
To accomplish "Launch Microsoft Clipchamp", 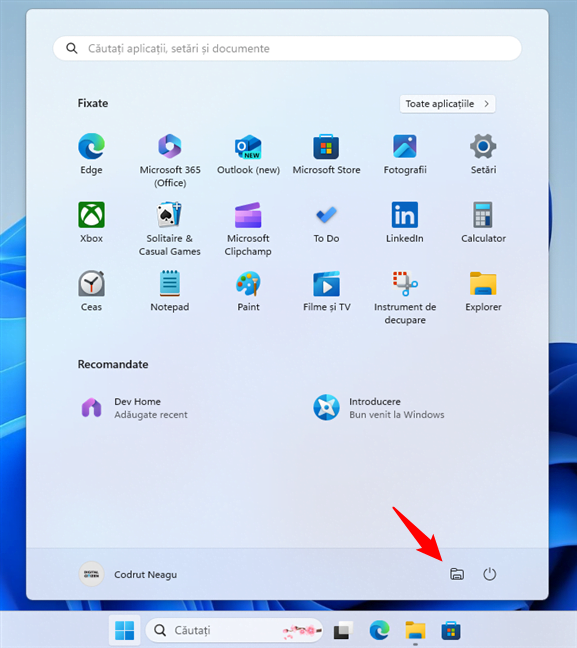I will [248, 229].
